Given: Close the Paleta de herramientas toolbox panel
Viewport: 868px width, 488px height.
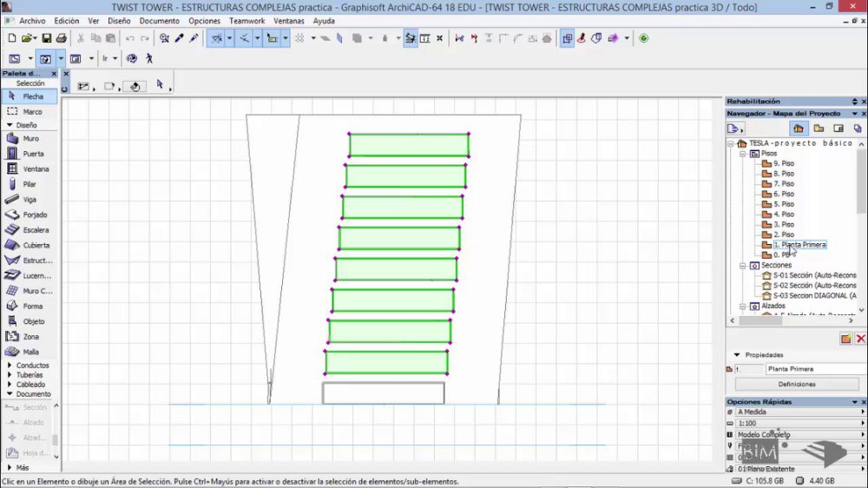Looking at the screenshot, I should [x=54, y=74].
